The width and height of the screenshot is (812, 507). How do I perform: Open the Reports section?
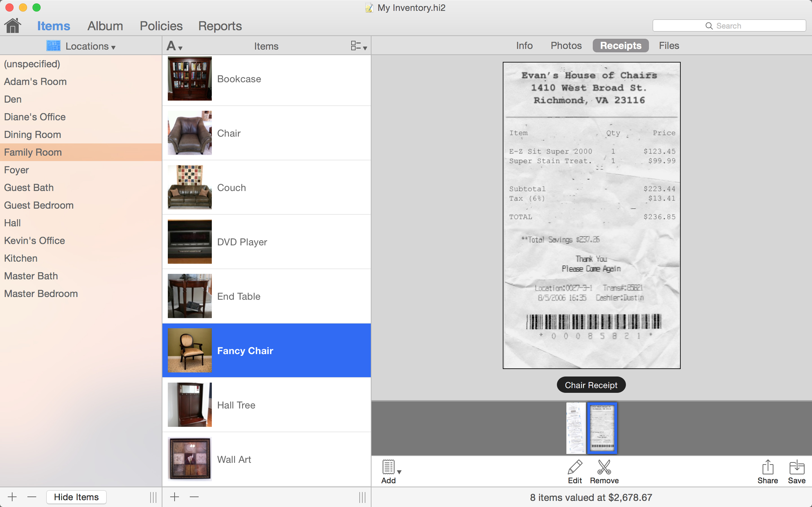pos(220,26)
